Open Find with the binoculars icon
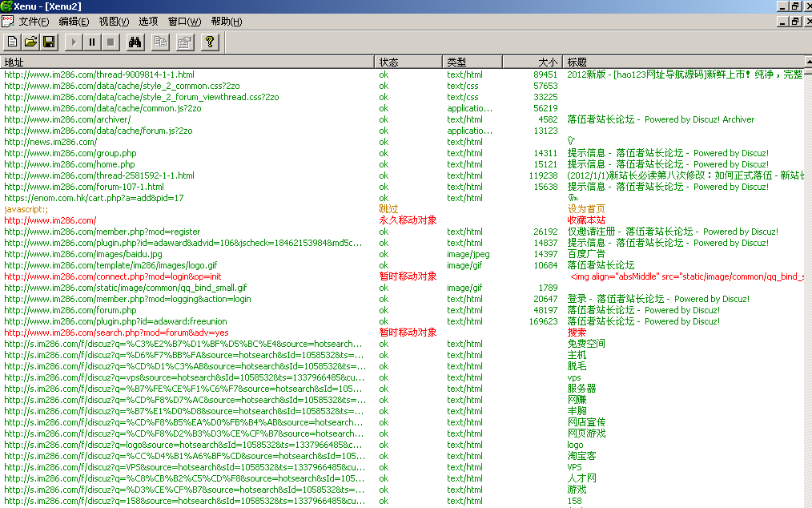The height and width of the screenshot is (508, 812). (135, 42)
